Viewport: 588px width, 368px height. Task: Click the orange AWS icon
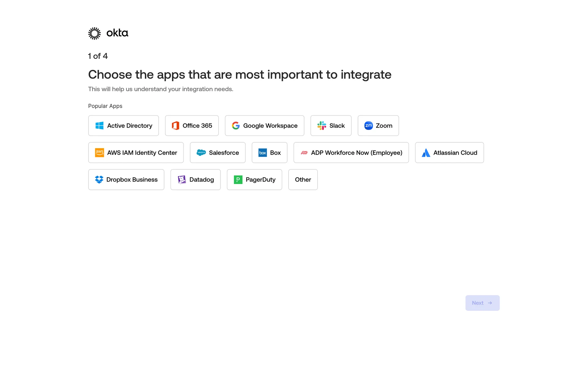tap(99, 152)
